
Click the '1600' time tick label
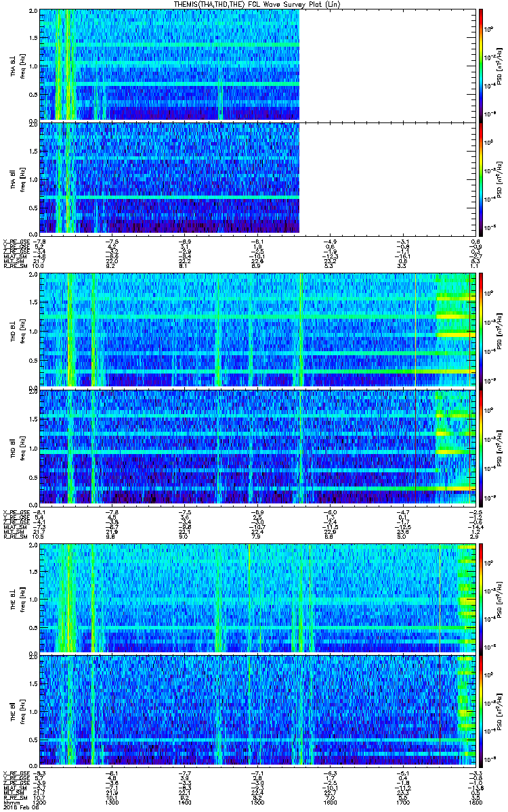click(330, 801)
